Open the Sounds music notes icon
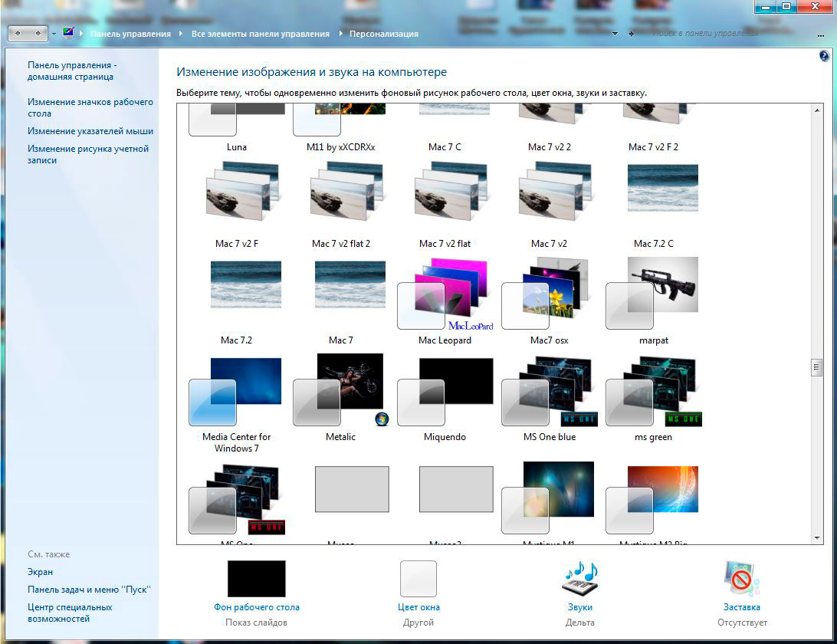The image size is (837, 644). tap(580, 578)
